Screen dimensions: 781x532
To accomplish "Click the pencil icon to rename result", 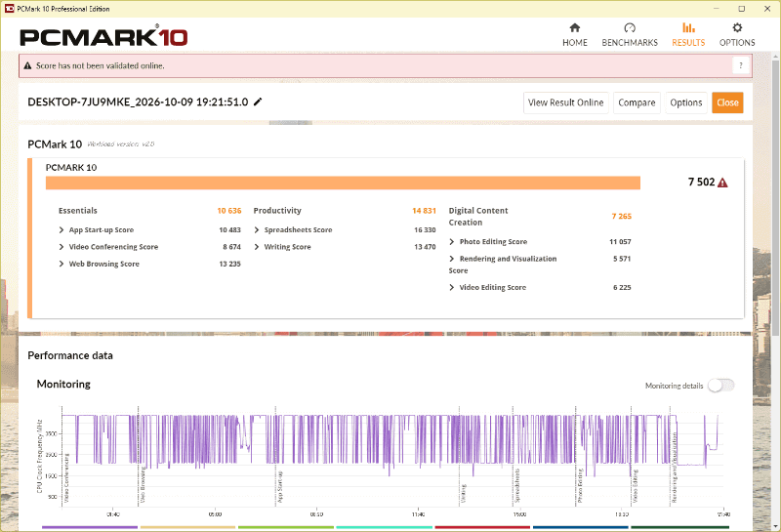I will [x=258, y=102].
